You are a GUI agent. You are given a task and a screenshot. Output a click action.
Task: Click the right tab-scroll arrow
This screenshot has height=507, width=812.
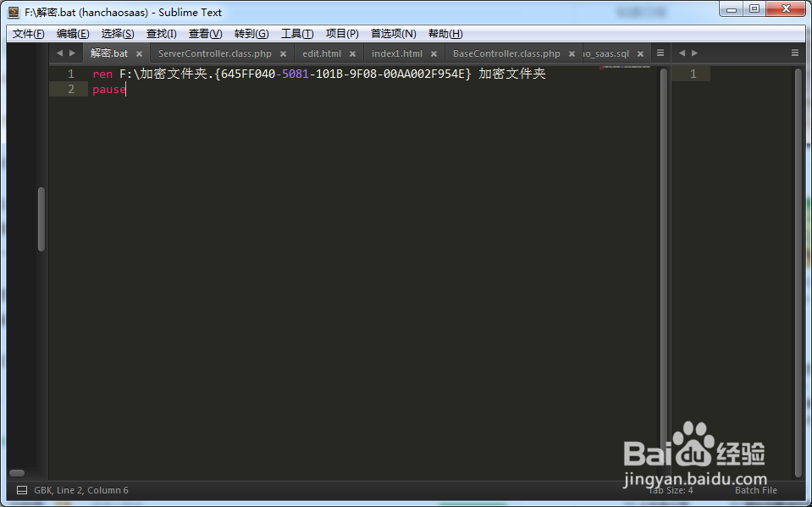73,52
